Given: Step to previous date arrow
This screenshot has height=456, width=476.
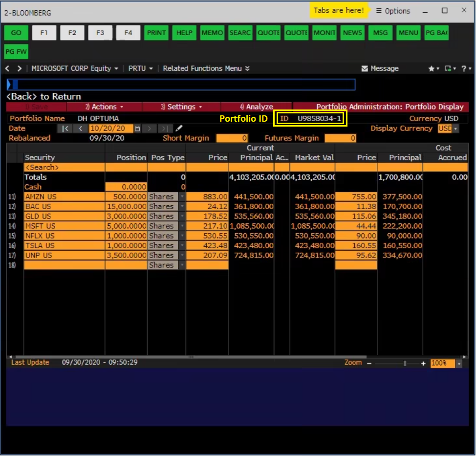Looking at the screenshot, I should click(81, 129).
